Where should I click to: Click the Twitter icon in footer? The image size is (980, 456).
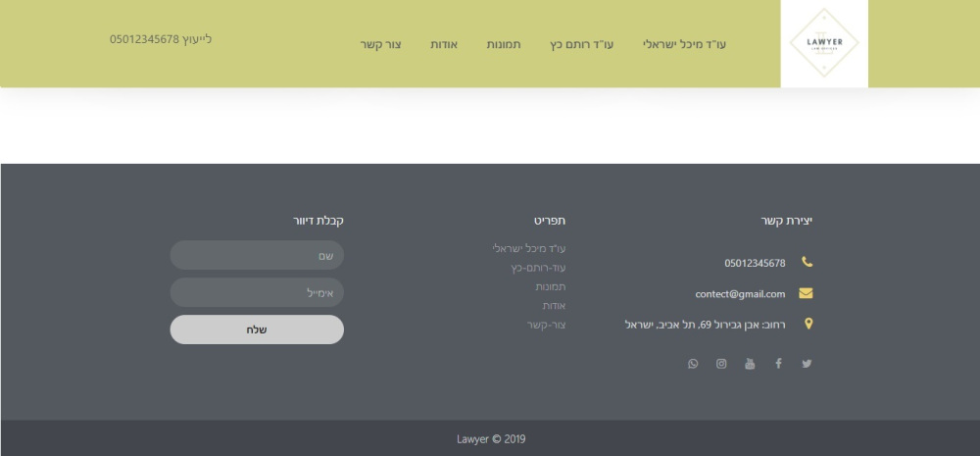pyautogui.click(x=807, y=364)
